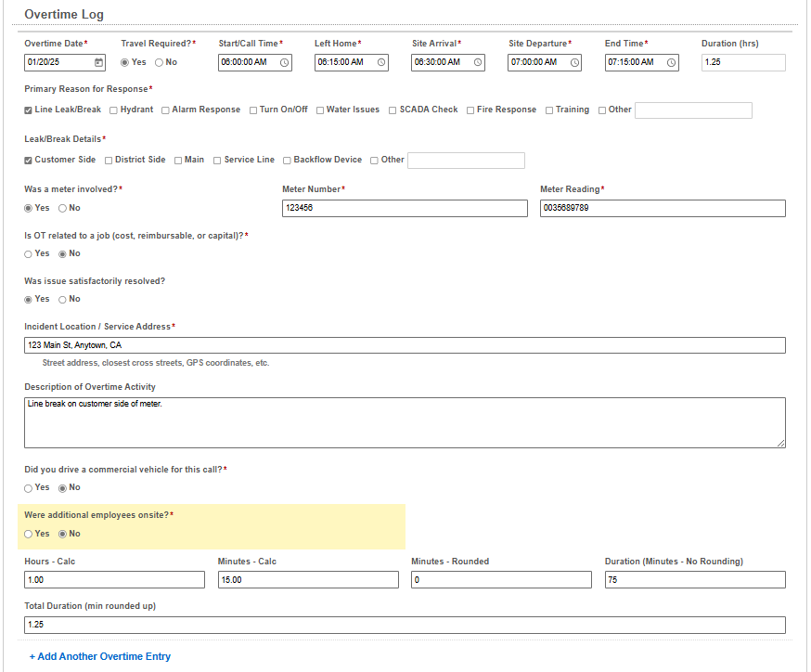Screen dimensions: 811x672
Task: Select Yes for commercial vehicle question
Action: [x=28, y=488]
